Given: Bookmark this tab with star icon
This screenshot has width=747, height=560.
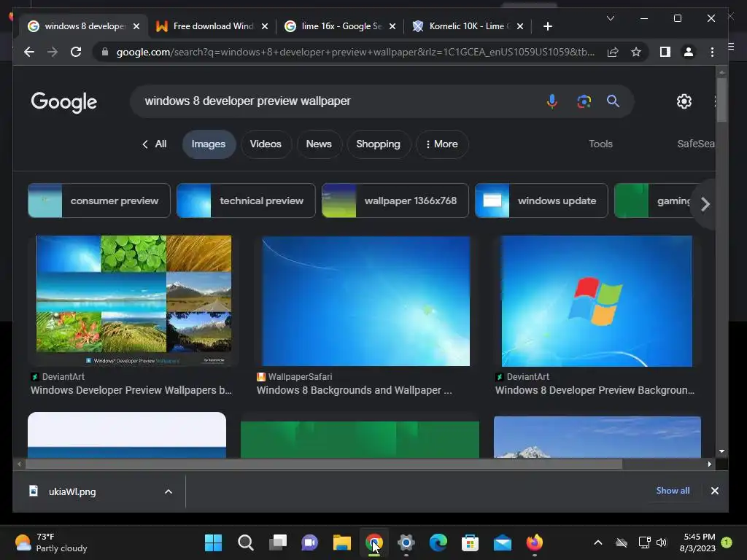Looking at the screenshot, I should pos(636,52).
